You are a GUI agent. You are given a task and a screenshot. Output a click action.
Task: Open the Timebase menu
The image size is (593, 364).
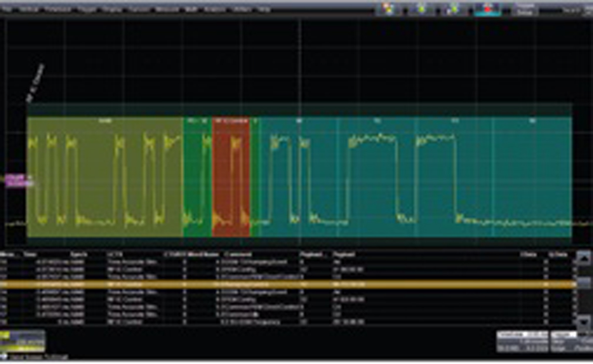(57, 9)
